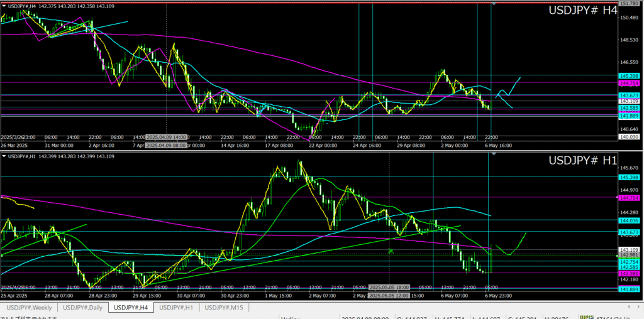Click the magenta 144.754 label on H1 chart
Image resolution: width=644 pixels, height=319 pixels.
(x=629, y=198)
